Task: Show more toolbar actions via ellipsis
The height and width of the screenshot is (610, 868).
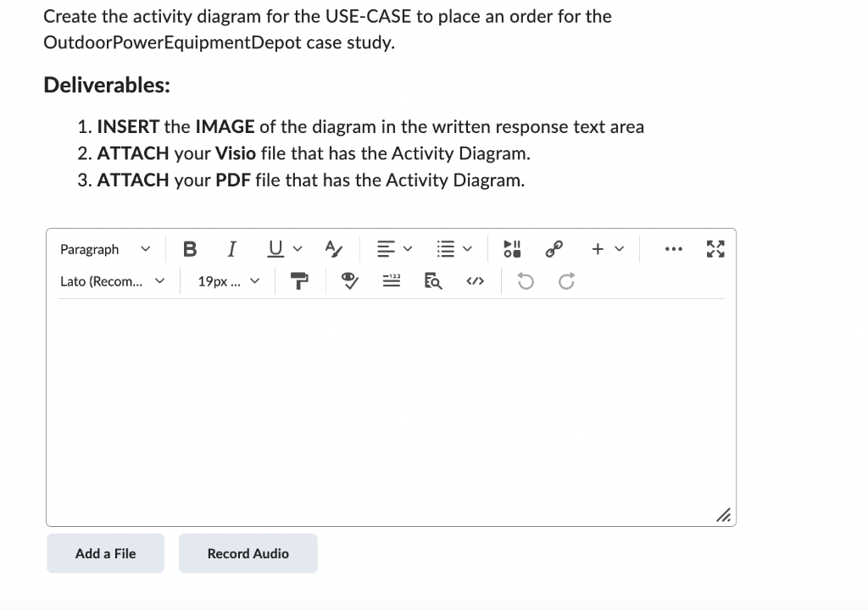Action: 674,249
